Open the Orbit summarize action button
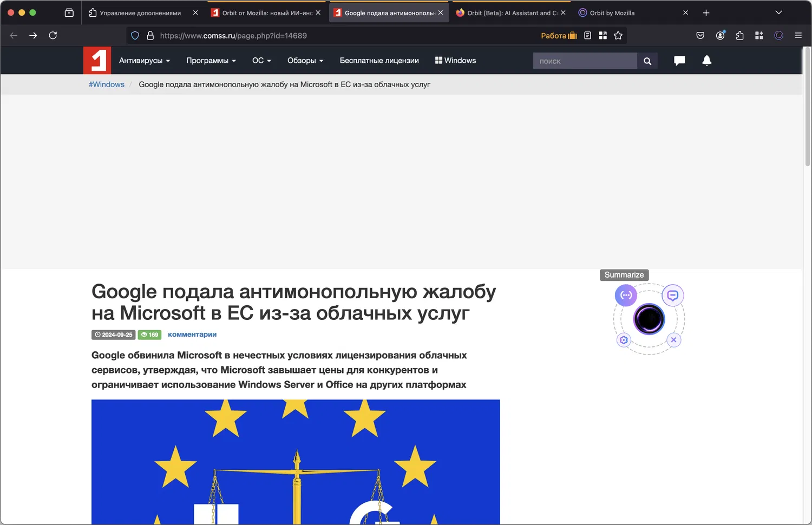This screenshot has height=525, width=812. [x=626, y=296]
